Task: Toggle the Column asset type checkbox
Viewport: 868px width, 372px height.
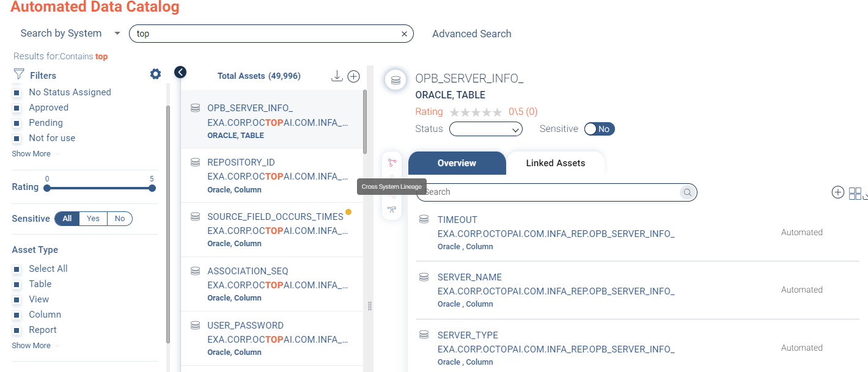Action: pyautogui.click(x=17, y=315)
